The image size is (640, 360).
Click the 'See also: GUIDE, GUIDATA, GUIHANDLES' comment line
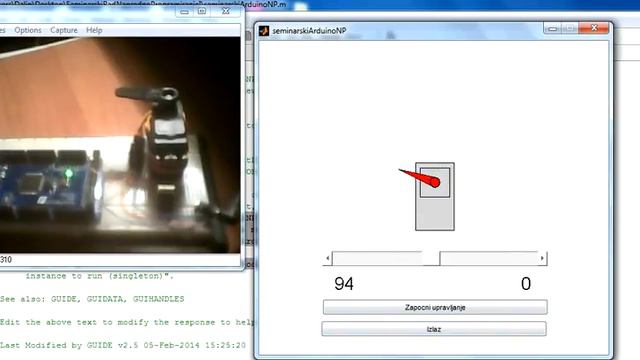coord(92,299)
